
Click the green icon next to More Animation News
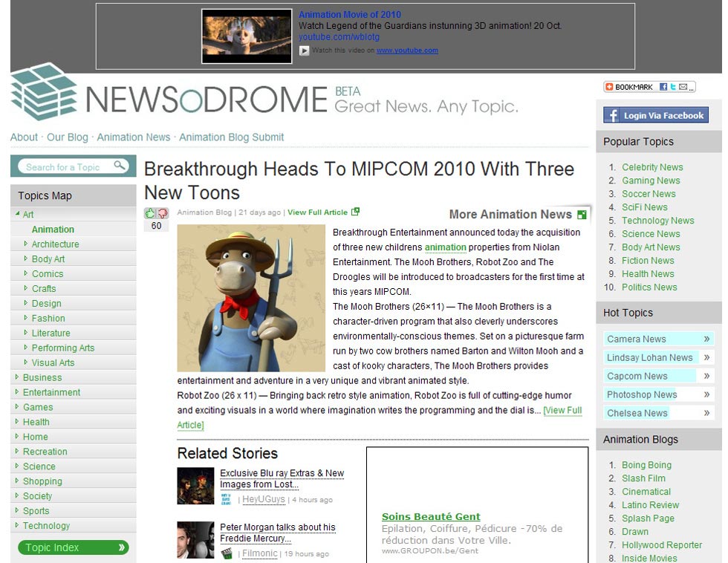tap(582, 215)
